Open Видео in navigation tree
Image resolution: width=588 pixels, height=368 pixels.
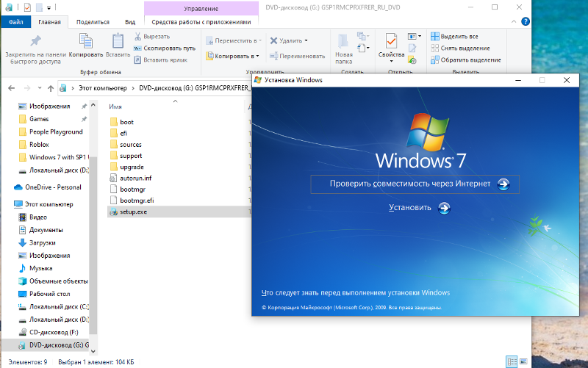pos(38,217)
